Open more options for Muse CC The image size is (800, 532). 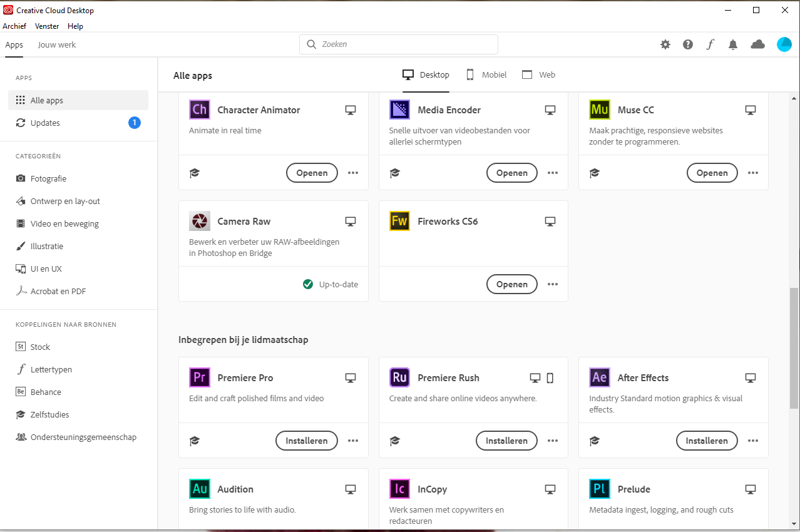click(753, 173)
